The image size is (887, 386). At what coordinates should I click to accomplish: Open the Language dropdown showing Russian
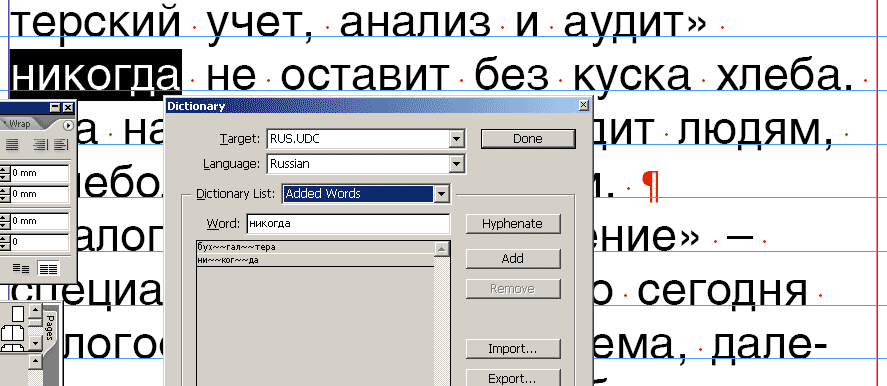tap(457, 164)
